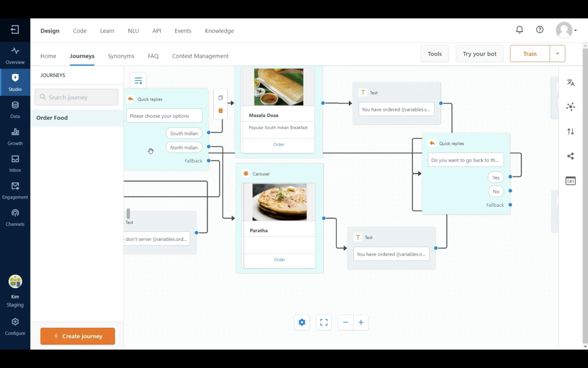Viewport: 588px width, 368px height.
Task: Open the Configure settings
Action: (x=15, y=326)
